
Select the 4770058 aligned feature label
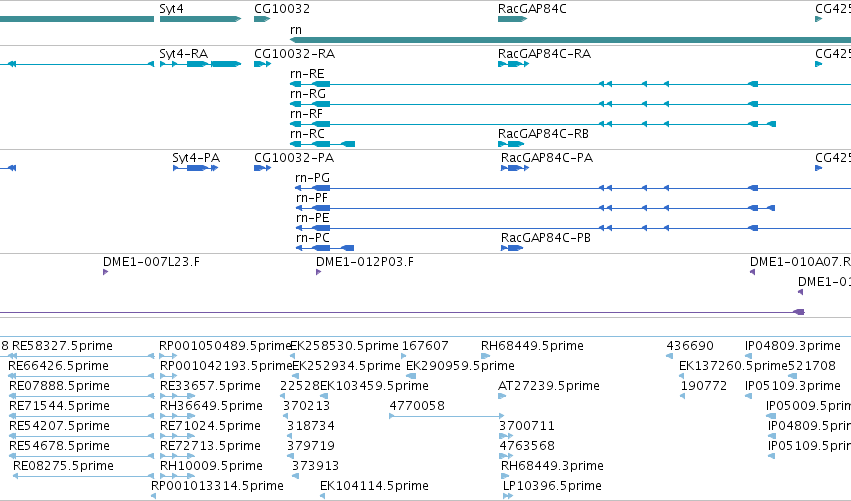417,406
